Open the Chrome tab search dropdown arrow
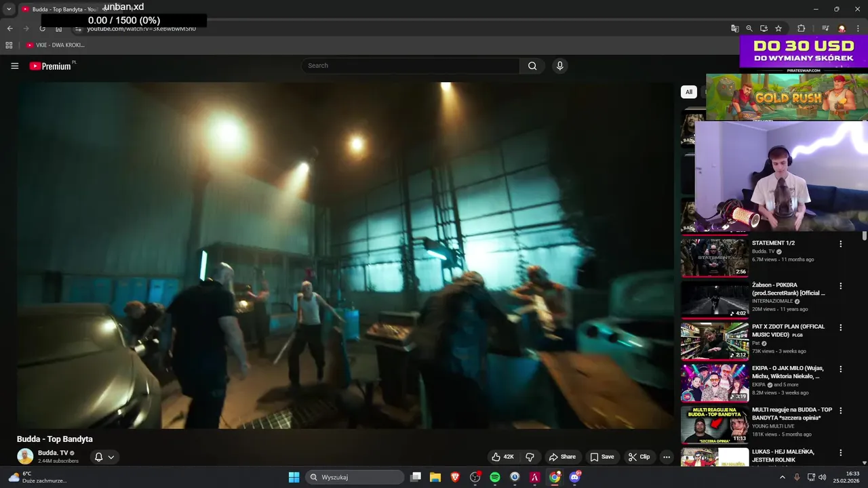 (9, 9)
